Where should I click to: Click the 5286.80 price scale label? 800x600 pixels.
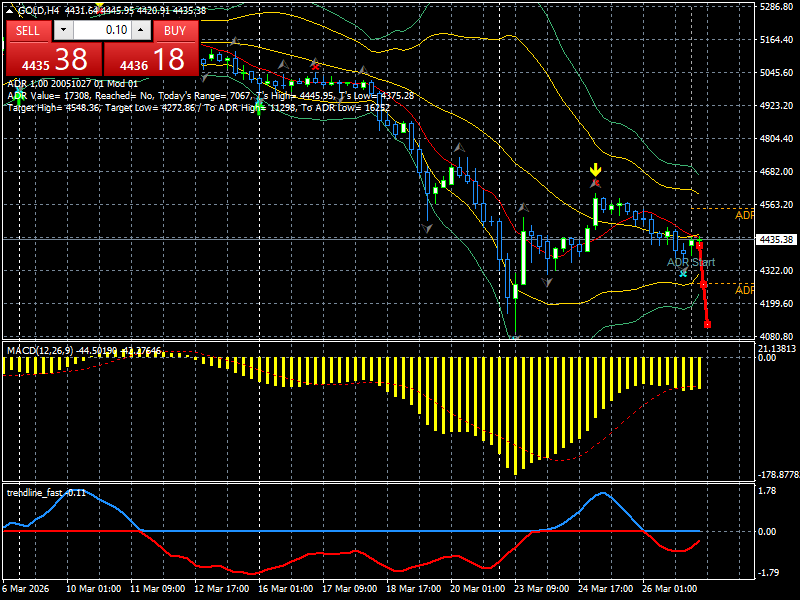(x=777, y=7)
